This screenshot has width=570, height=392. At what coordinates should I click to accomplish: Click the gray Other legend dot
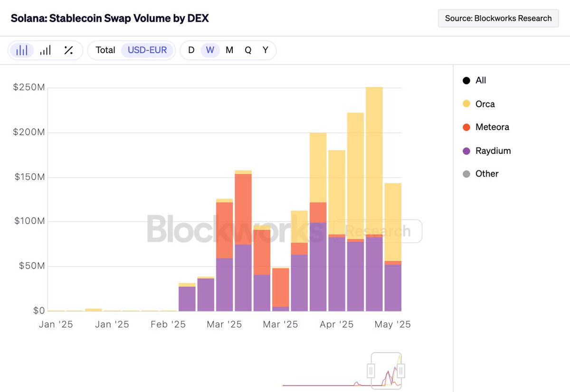466,174
